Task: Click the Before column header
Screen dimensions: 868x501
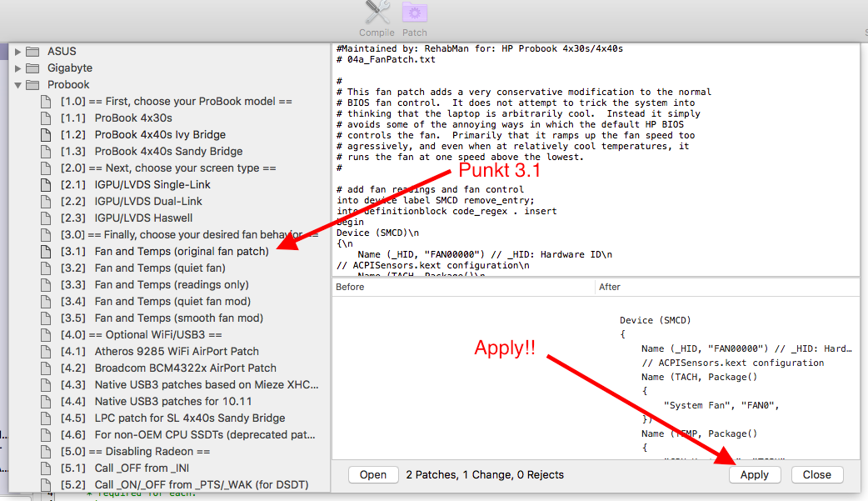Action: [x=463, y=287]
